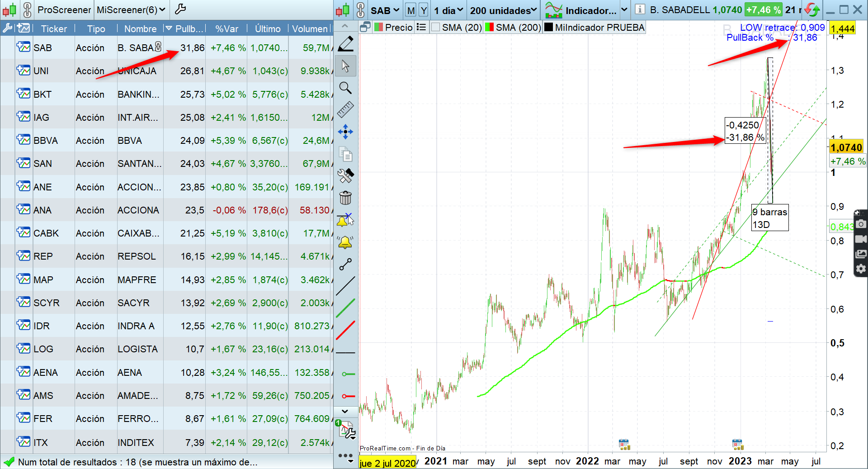
Task: Click the trash bin delete icon
Action: (346, 198)
